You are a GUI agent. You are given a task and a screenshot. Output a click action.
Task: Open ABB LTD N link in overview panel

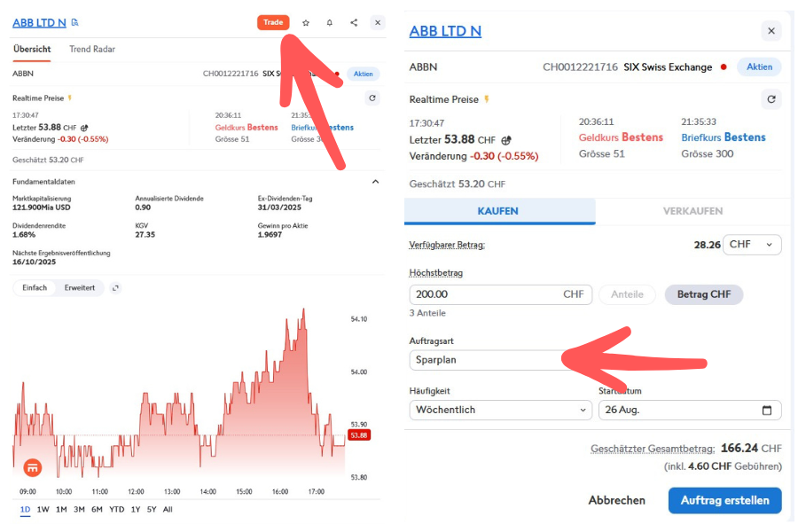point(39,23)
